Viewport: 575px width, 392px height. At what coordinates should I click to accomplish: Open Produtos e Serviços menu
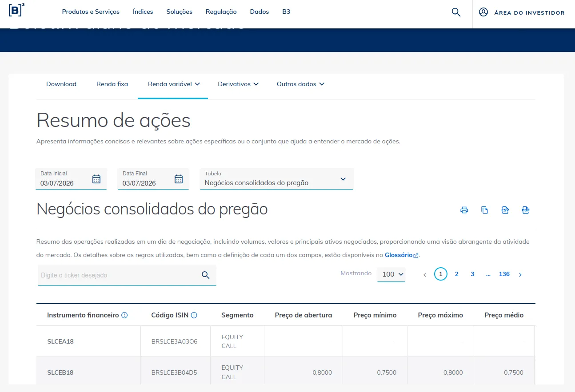click(91, 12)
